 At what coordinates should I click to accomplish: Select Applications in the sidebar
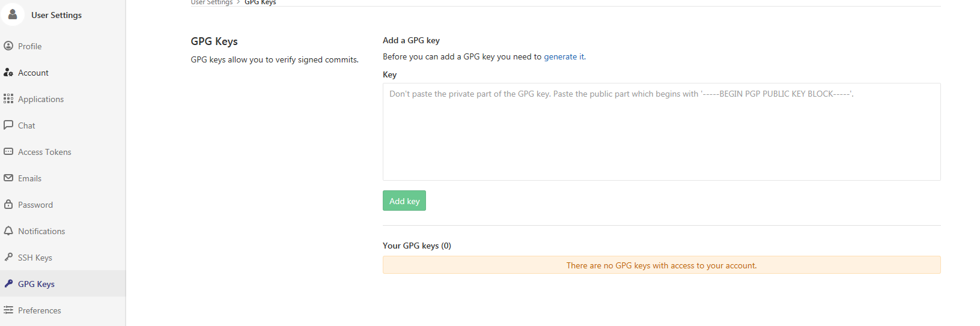pyautogui.click(x=41, y=99)
